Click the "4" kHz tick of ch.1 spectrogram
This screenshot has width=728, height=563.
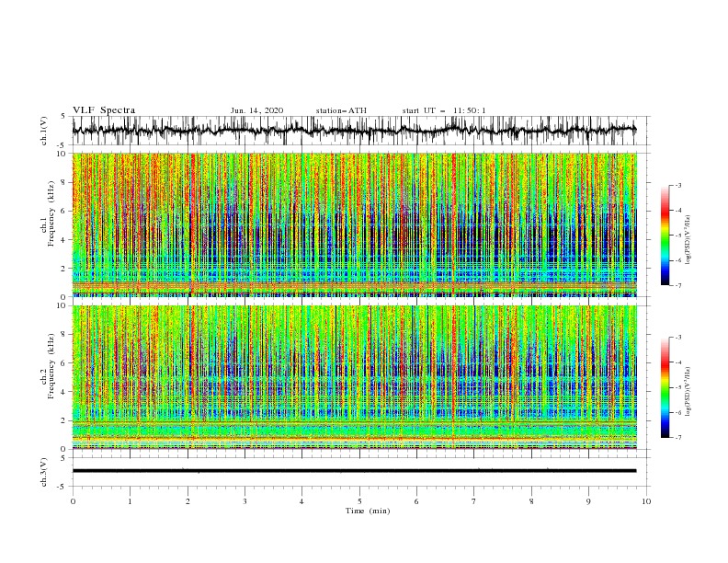point(64,240)
